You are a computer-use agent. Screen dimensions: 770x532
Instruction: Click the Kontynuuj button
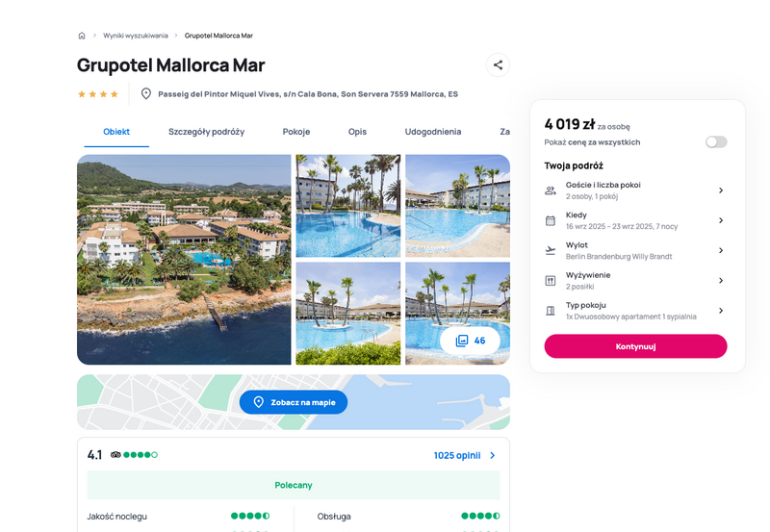[635, 346]
